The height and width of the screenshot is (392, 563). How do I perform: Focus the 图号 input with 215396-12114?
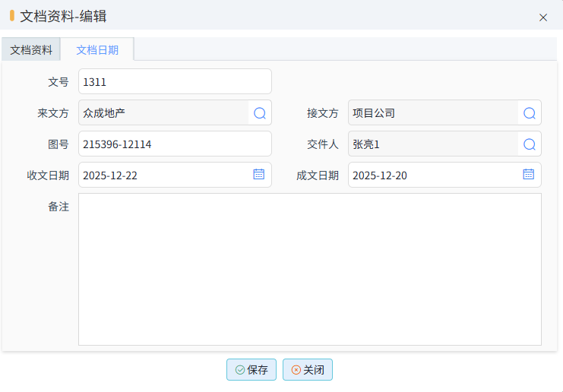coord(175,144)
